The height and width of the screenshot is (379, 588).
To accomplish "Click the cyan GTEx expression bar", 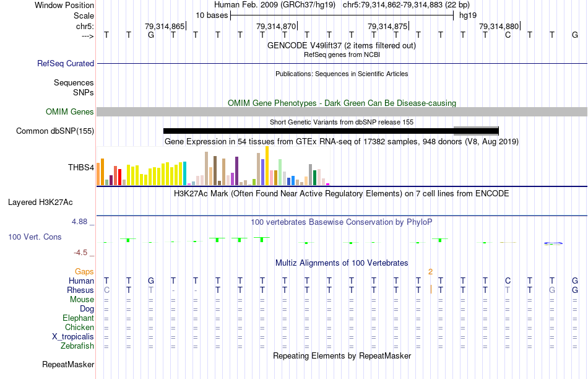I will (184, 173).
